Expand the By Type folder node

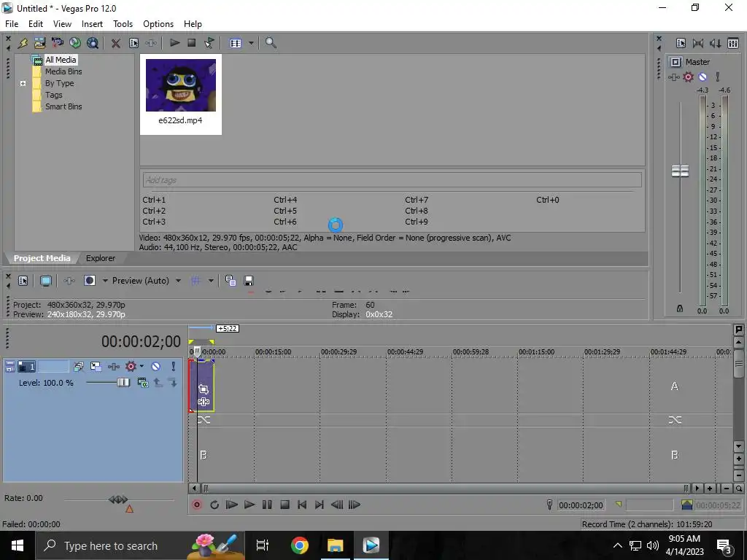pyautogui.click(x=23, y=83)
